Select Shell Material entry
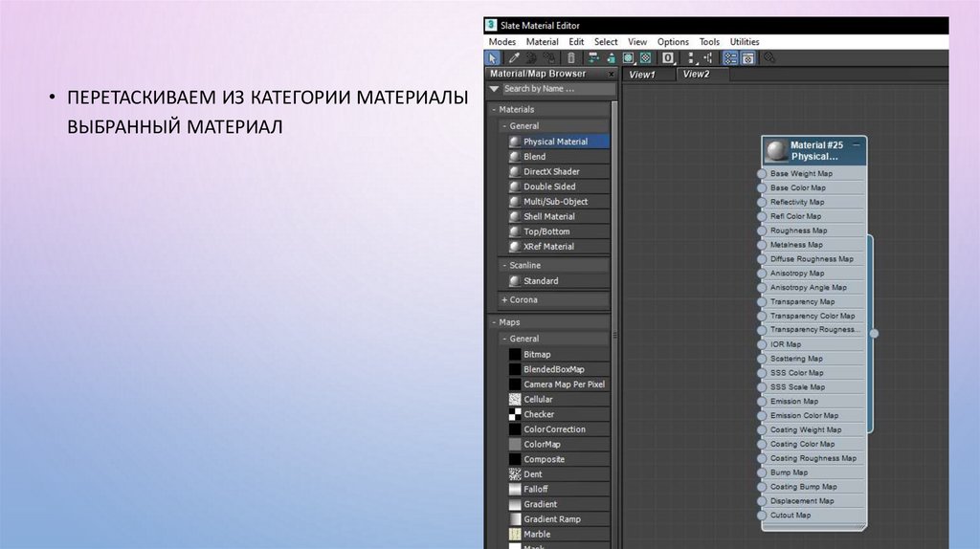 pos(558,217)
